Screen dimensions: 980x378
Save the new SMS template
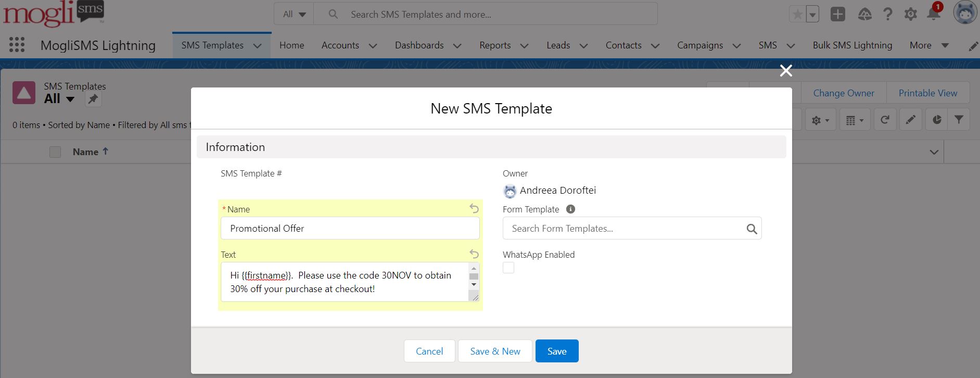click(x=557, y=351)
